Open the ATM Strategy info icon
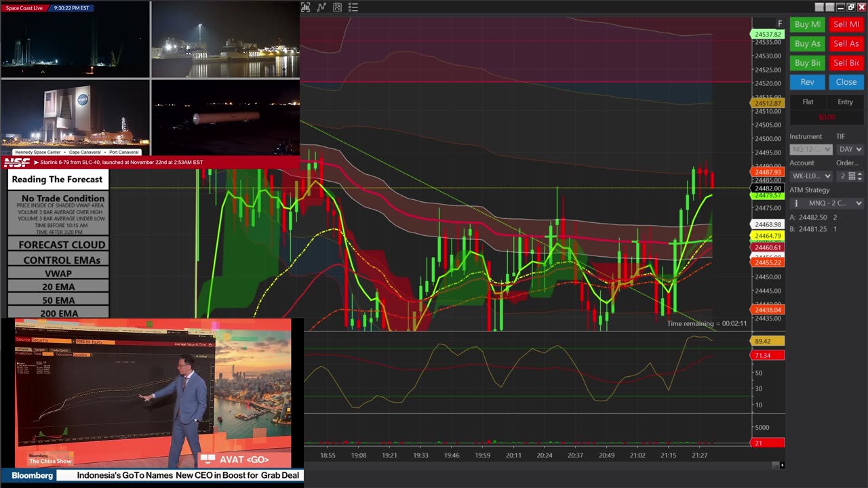Viewport: 868px width, 488px height. click(796, 203)
